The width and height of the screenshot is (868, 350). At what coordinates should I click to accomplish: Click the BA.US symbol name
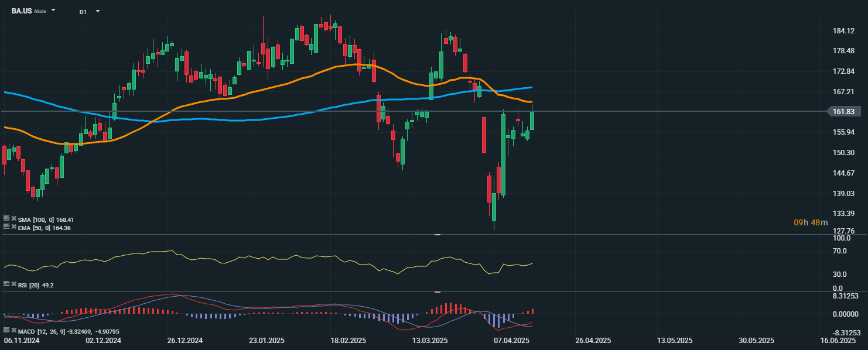click(21, 11)
